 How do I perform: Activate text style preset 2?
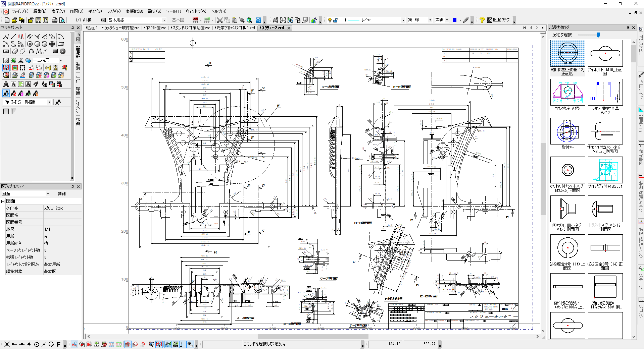[13, 93]
